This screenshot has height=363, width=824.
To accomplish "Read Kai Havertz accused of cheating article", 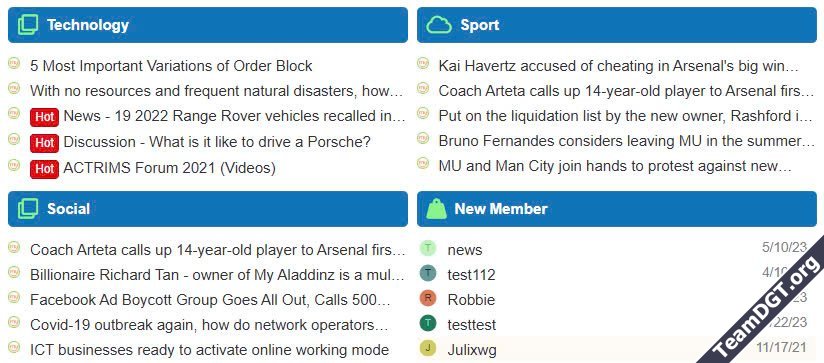I will click(x=619, y=66).
